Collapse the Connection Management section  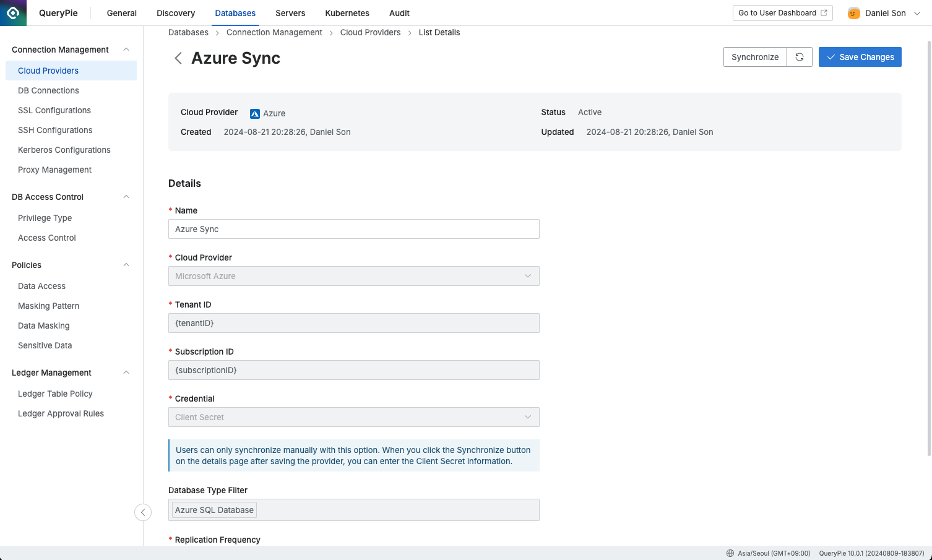pos(126,50)
